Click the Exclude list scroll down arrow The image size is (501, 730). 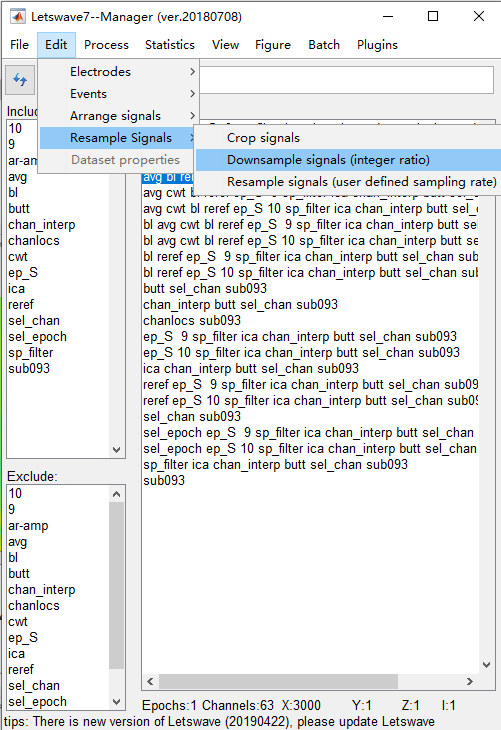[117, 701]
